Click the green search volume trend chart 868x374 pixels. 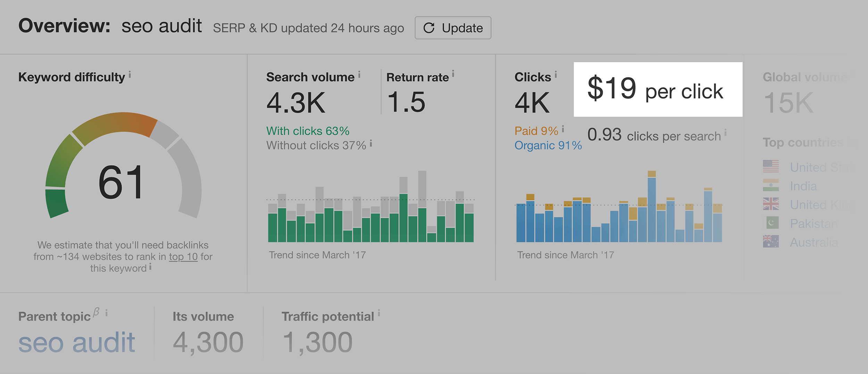coord(371,206)
